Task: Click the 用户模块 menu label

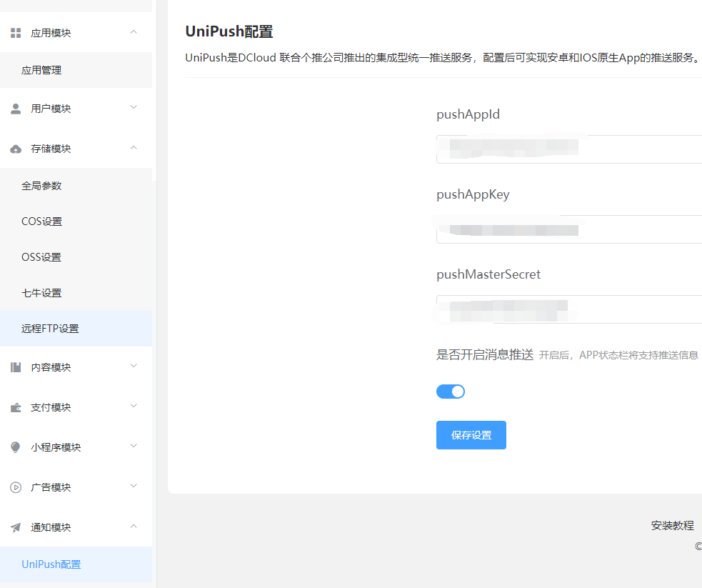Action: (x=51, y=109)
